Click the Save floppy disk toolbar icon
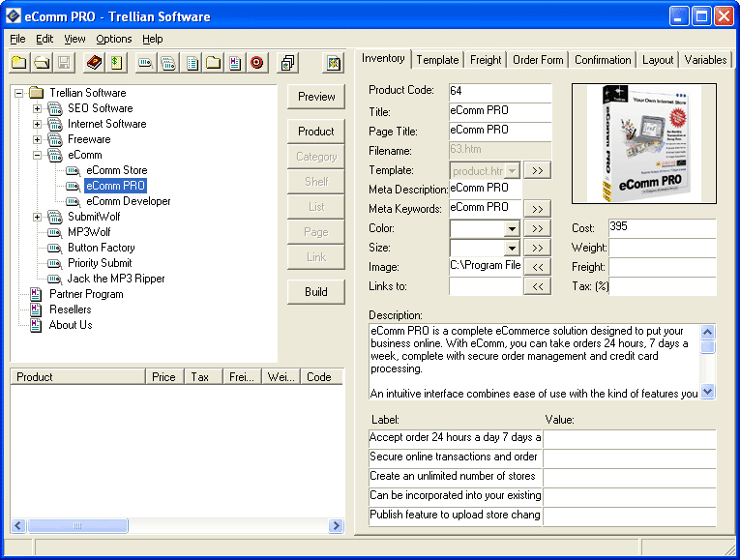The width and height of the screenshot is (740, 560). point(65,62)
